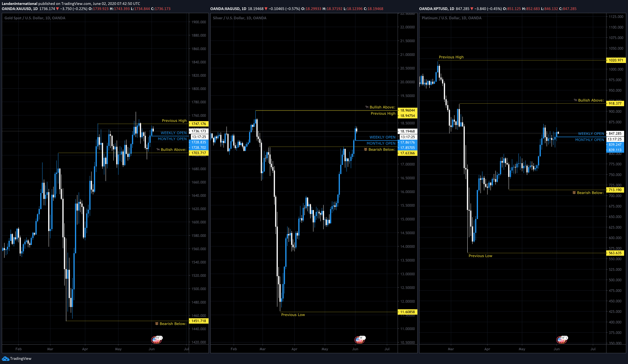Select the OANDA:XAGUSD, 1D symbol header
The height and width of the screenshot is (364, 628).
(228, 9)
